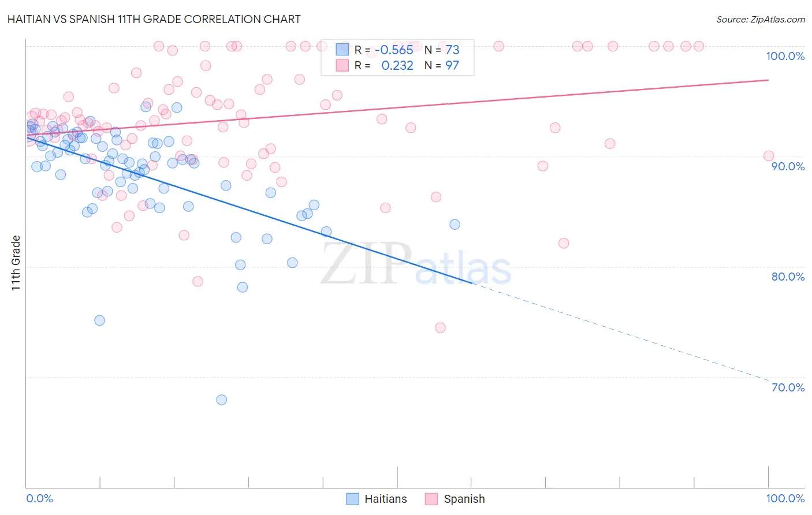The height and width of the screenshot is (515, 812).
Task: Click the 100.0% y-axis label
Action: click(x=785, y=56)
